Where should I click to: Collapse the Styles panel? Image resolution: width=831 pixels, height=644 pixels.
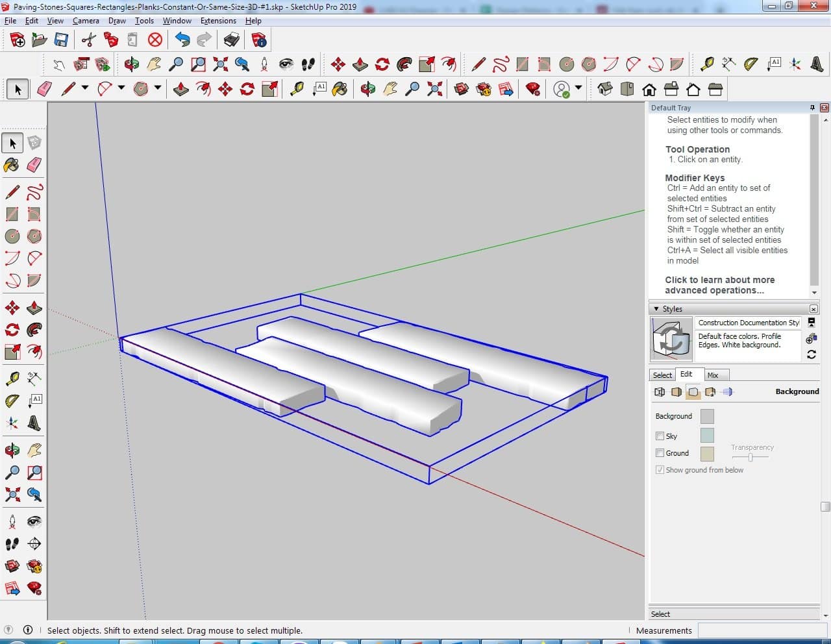(656, 309)
